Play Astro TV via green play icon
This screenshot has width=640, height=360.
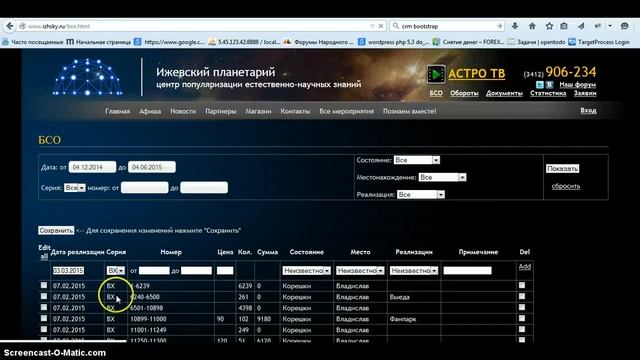coord(436,74)
